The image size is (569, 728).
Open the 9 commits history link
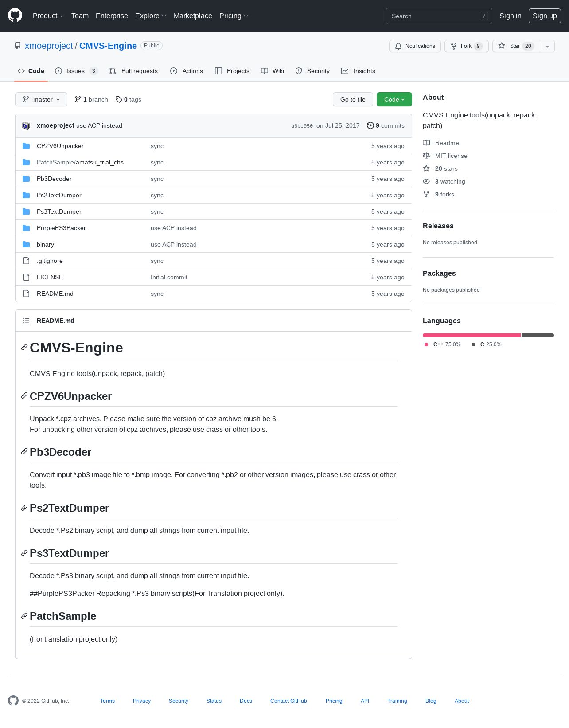[386, 125]
